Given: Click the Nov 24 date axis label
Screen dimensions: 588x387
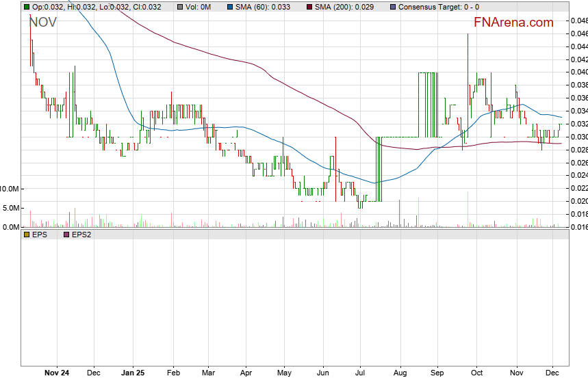Looking at the screenshot, I should pos(56,373).
